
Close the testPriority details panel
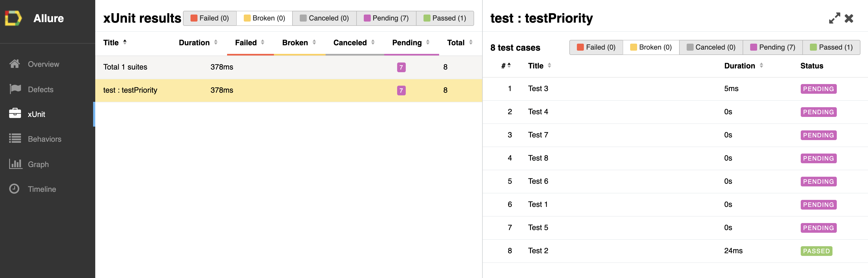point(849,18)
